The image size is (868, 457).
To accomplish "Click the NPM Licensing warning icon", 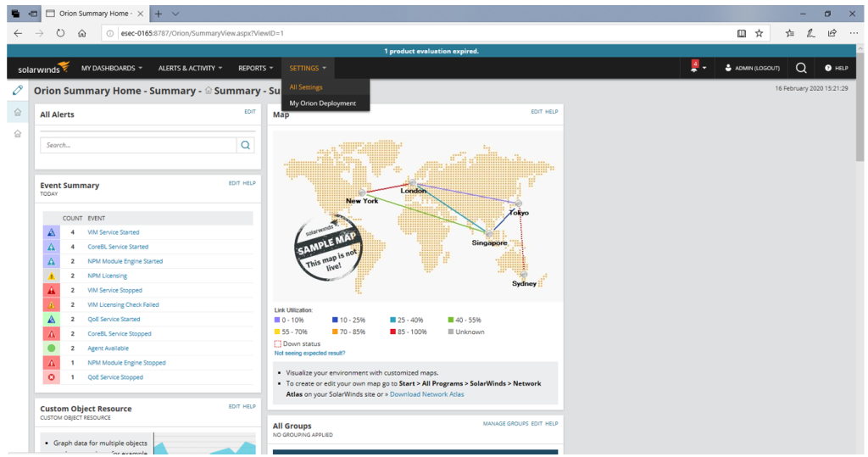I will 52,276.
